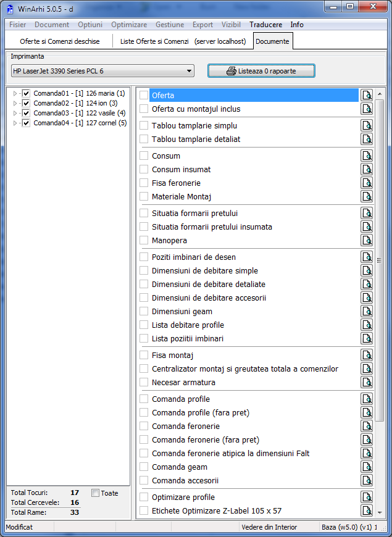Preview the Materiale Montaj report
392x537 pixels.
click(367, 196)
